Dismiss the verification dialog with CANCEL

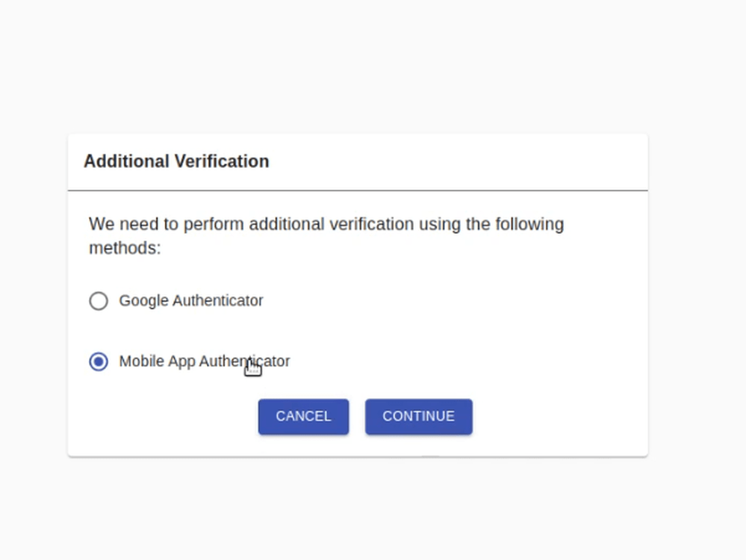tap(303, 417)
